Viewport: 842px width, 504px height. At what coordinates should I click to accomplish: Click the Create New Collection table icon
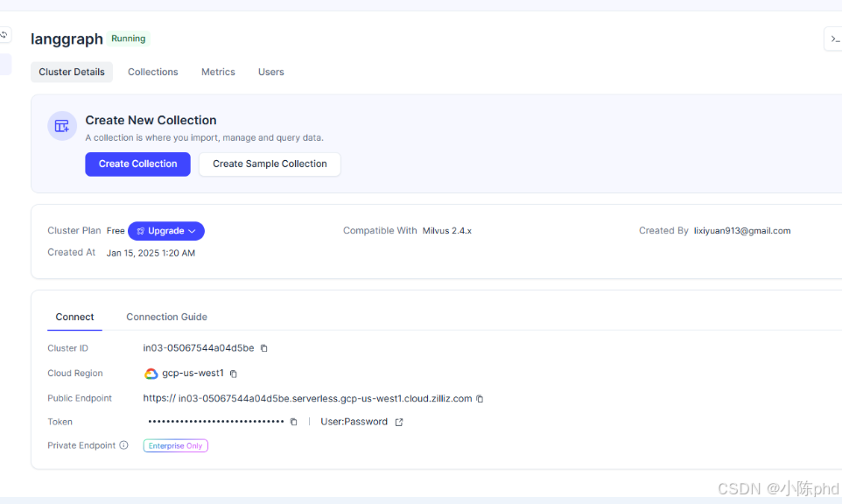coord(62,126)
